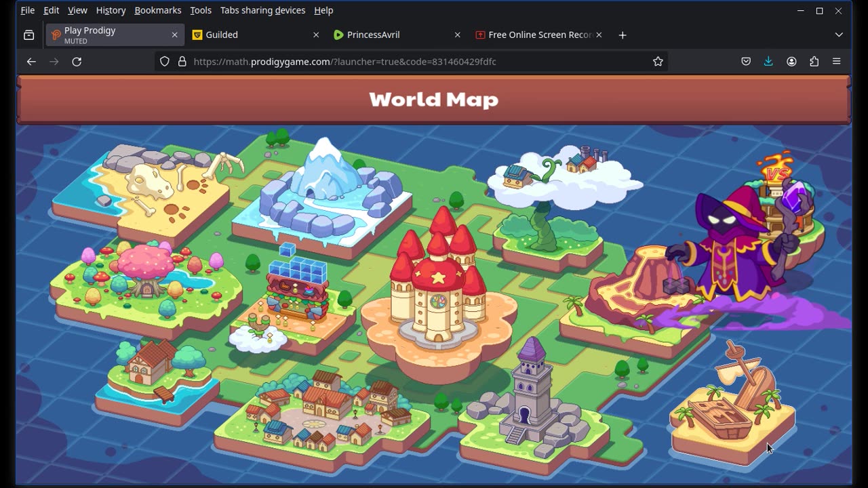Open the Lamplight Town village island
Screen dimensions: 868x488
(322, 420)
